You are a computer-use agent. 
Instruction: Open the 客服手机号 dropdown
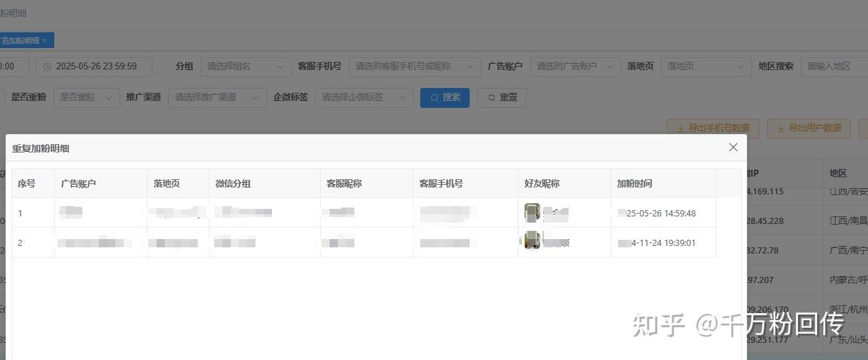click(x=415, y=67)
